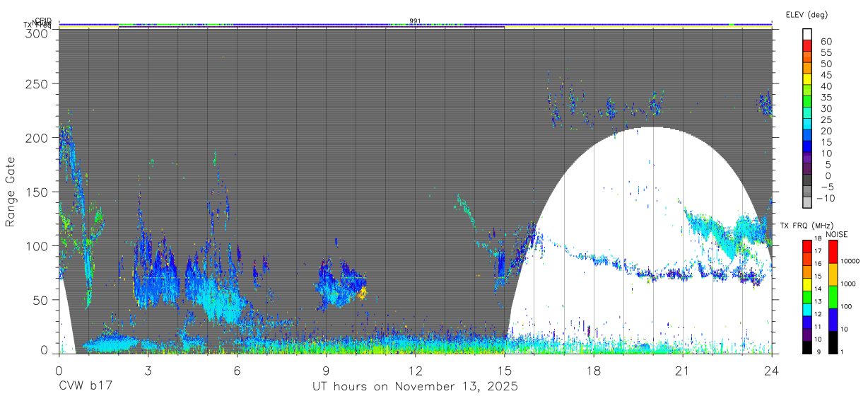Click the '991' CPID value at top
Viewport: 868px width, 401px height.
pos(415,21)
